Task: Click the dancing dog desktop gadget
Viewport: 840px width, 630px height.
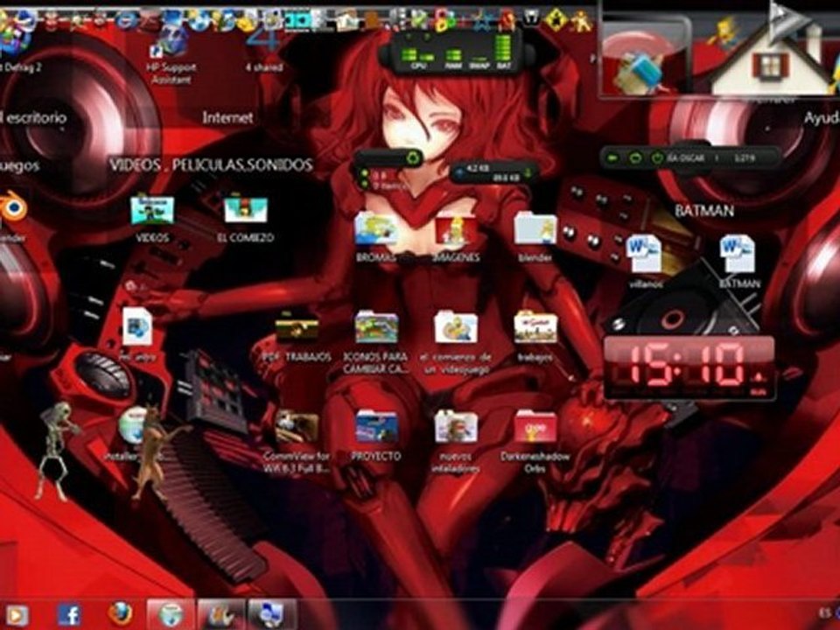Action: pos(157,452)
